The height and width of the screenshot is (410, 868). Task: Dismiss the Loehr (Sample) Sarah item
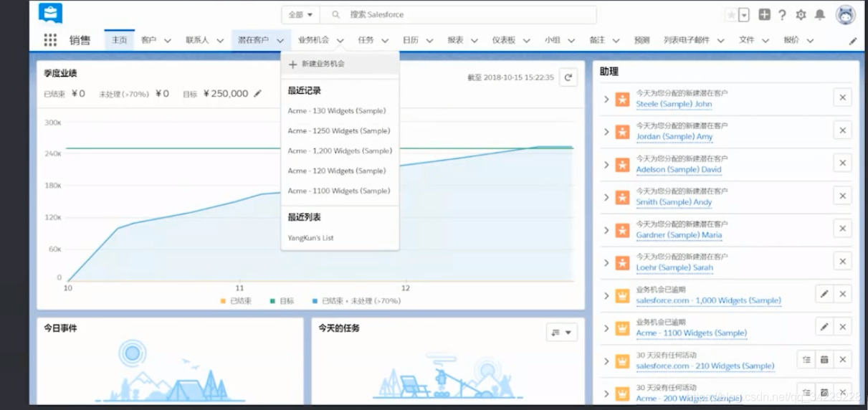(x=842, y=261)
